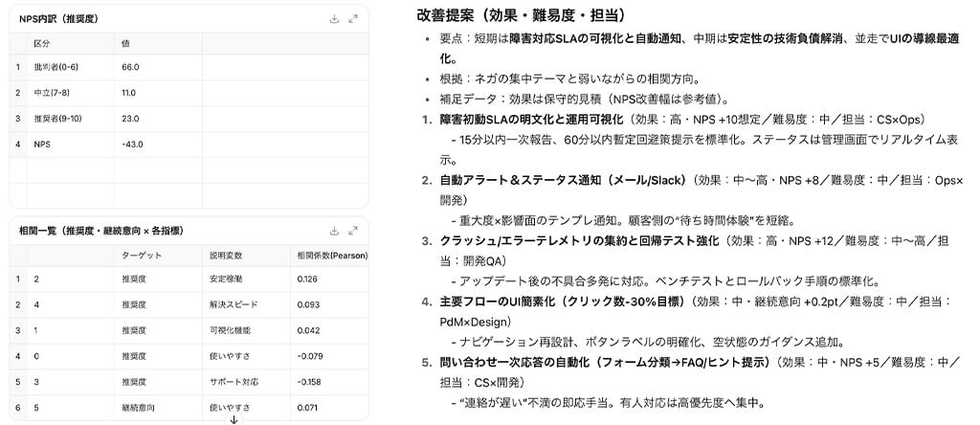The image size is (980, 425).
Task: Expand the NPS内訳 table to fullscreen
Action: [x=353, y=18]
